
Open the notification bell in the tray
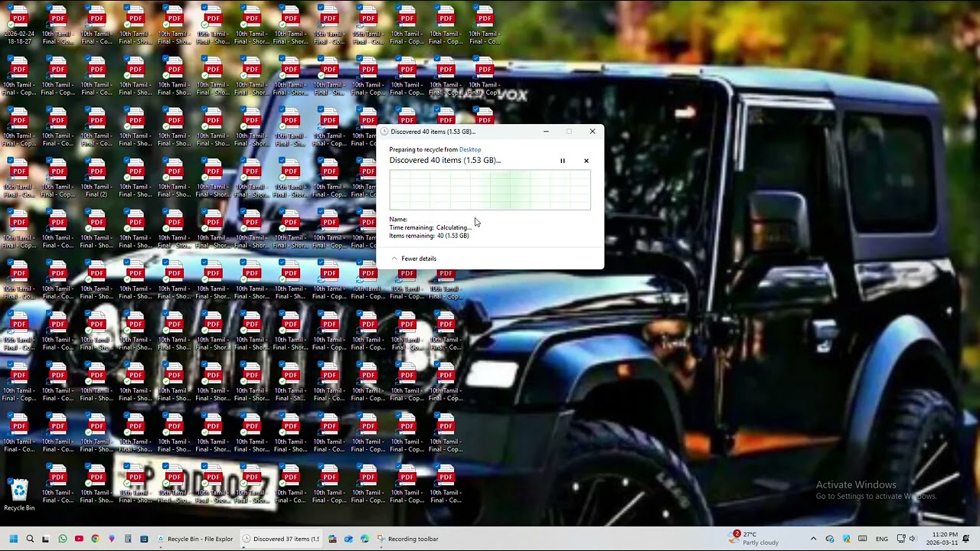point(966,539)
